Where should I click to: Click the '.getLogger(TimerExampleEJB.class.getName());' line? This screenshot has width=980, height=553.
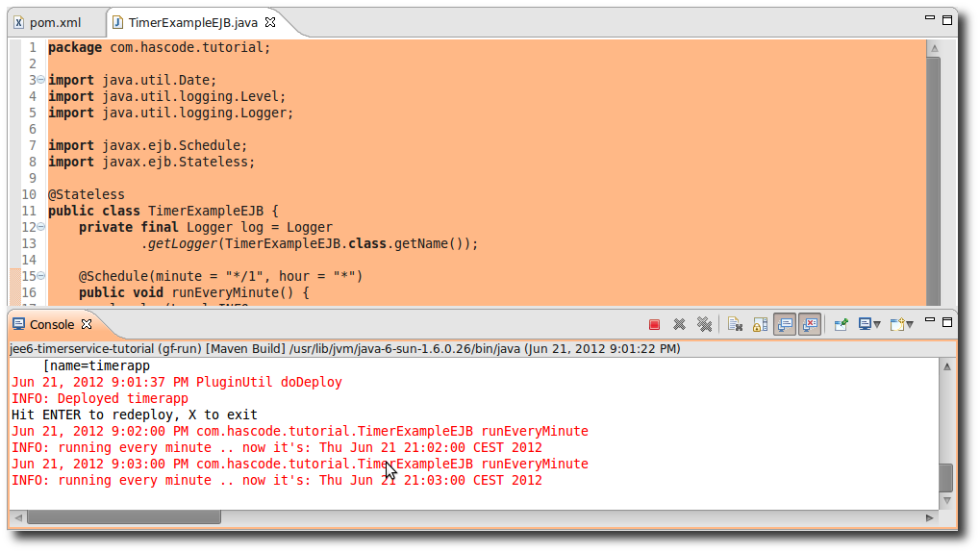pos(310,243)
